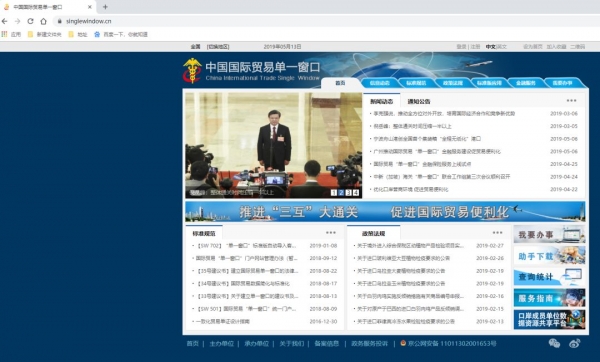Image resolution: width=600 pixels, height=362 pixels.
Task: Show slide 3 in the photo carousel
Action: tap(348, 192)
